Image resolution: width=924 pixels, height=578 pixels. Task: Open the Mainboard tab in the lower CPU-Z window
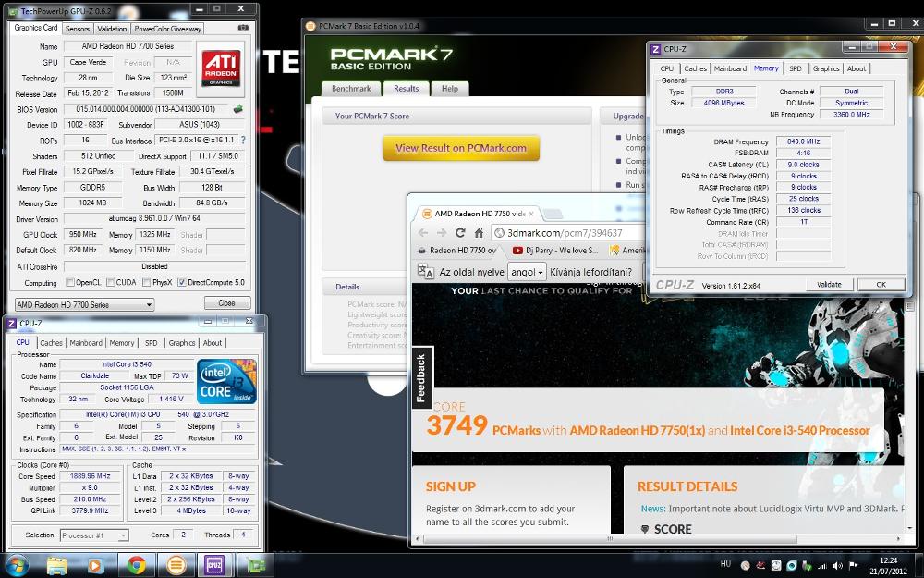(86, 343)
